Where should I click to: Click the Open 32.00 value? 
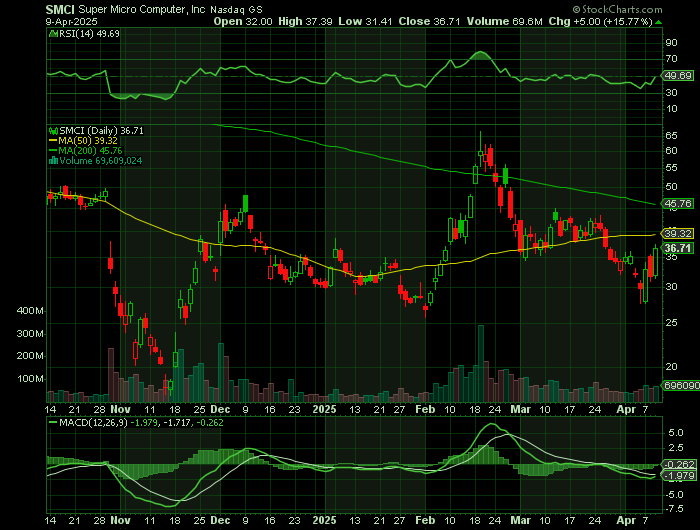point(243,21)
